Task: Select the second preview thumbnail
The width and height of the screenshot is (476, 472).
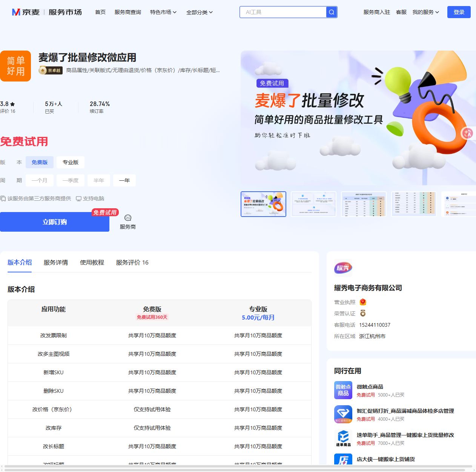Action: click(x=313, y=204)
